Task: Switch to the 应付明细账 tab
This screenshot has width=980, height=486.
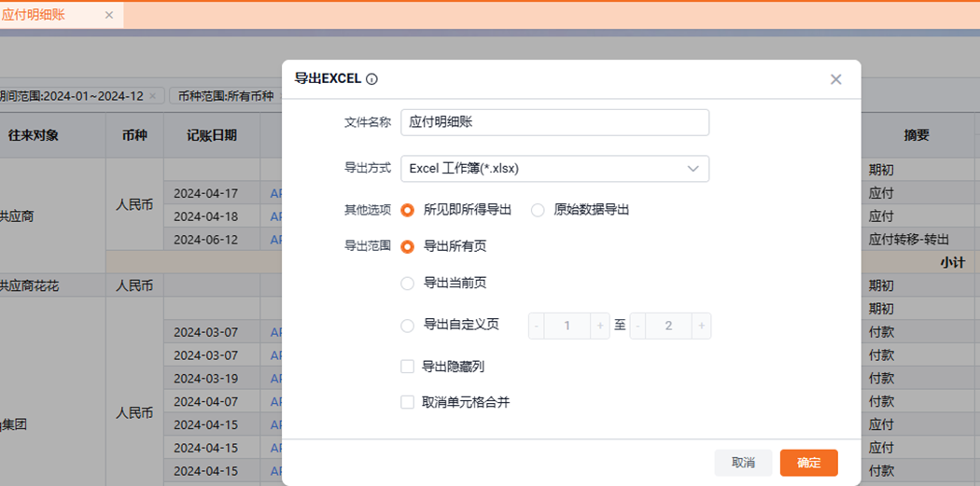Action: pyautogui.click(x=33, y=16)
